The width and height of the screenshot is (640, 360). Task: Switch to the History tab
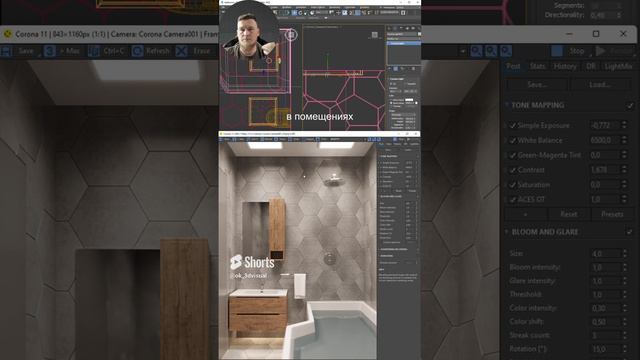(565, 66)
